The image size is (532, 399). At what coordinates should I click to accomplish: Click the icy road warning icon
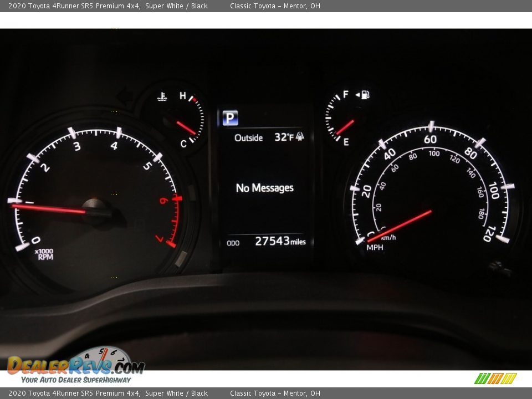tap(300, 137)
